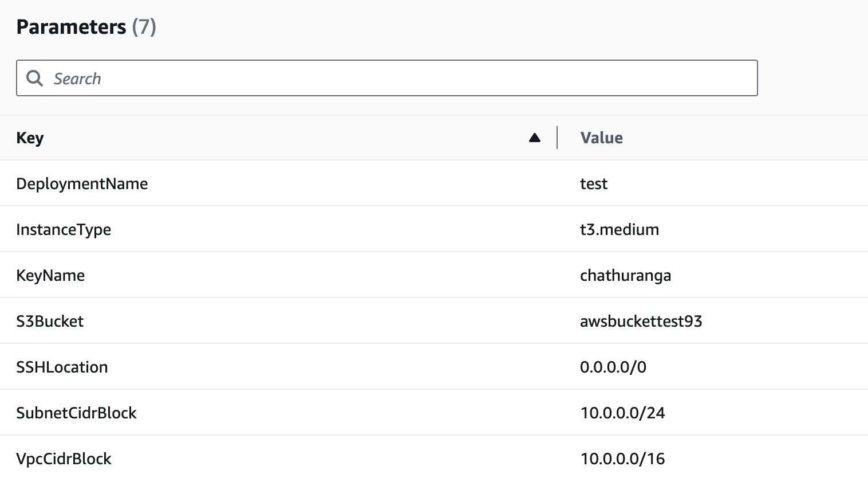This screenshot has height=478, width=868.
Task: Select the VpcCidrBlock parameter row
Action: 64,459
